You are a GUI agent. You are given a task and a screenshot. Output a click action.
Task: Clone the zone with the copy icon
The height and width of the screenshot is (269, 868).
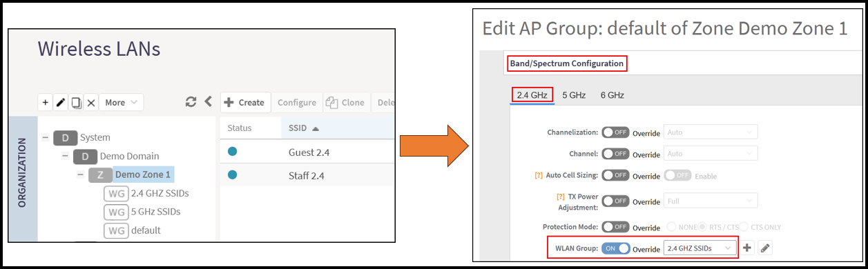click(x=76, y=102)
